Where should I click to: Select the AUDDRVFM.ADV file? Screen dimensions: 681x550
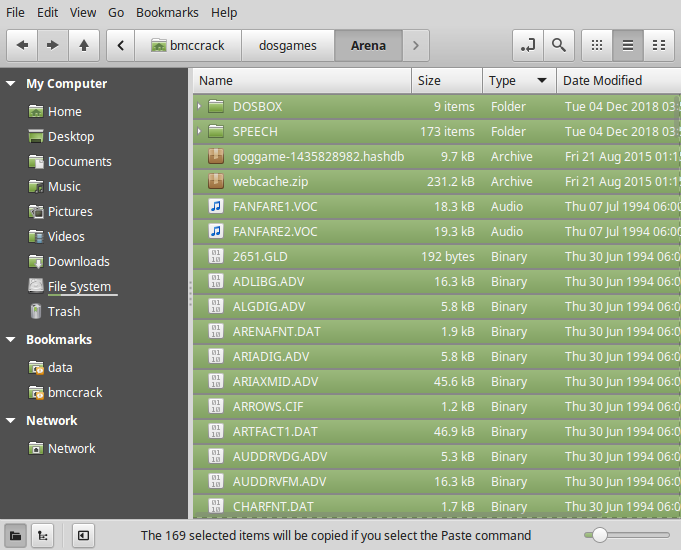point(436,481)
